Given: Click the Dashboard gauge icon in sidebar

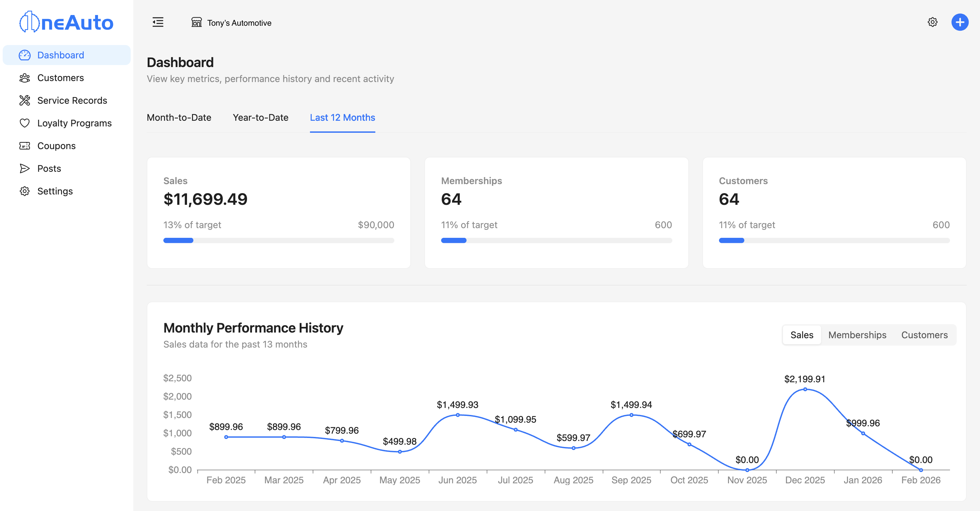Looking at the screenshot, I should (x=24, y=55).
